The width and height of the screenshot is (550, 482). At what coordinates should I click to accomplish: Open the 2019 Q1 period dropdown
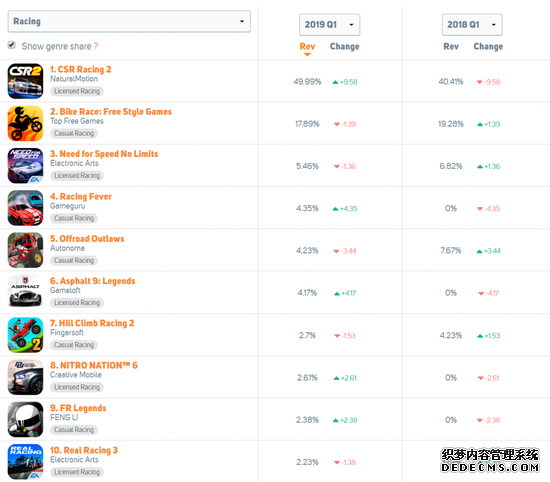coord(329,25)
